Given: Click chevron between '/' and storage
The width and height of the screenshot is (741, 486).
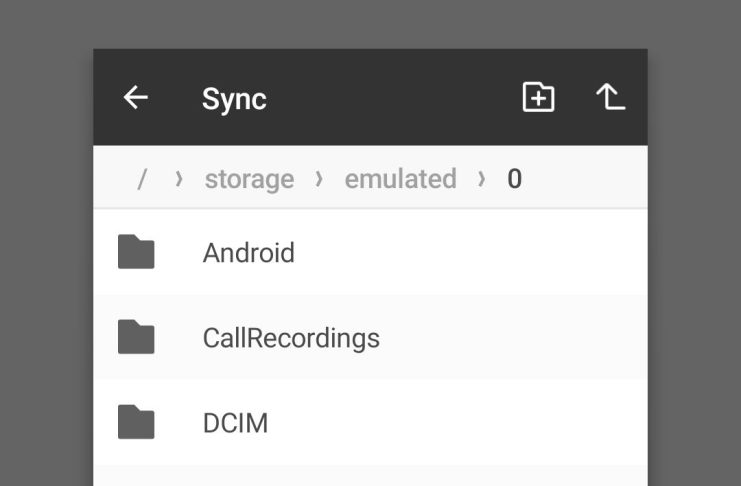Looking at the screenshot, I should 179,179.
